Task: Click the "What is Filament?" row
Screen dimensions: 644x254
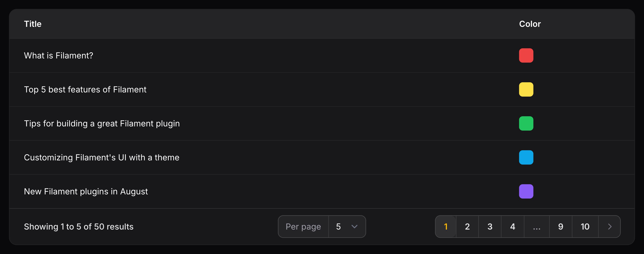Action: click(x=58, y=55)
